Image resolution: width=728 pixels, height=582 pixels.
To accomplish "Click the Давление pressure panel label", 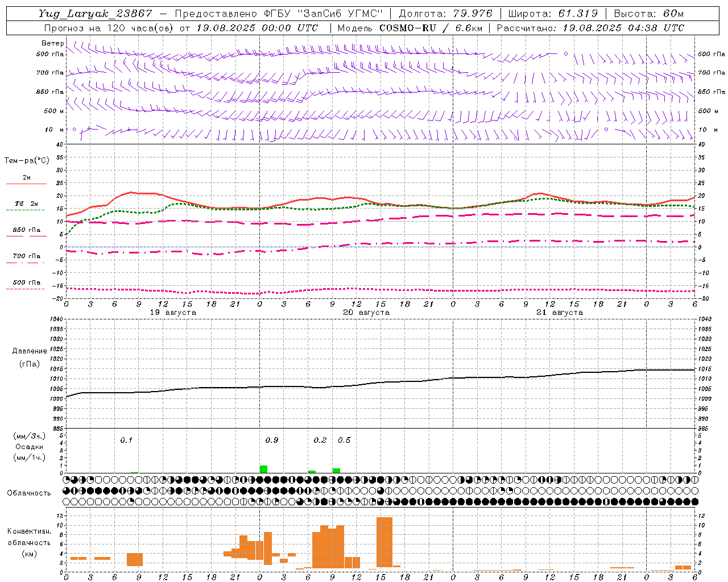I will [30, 351].
